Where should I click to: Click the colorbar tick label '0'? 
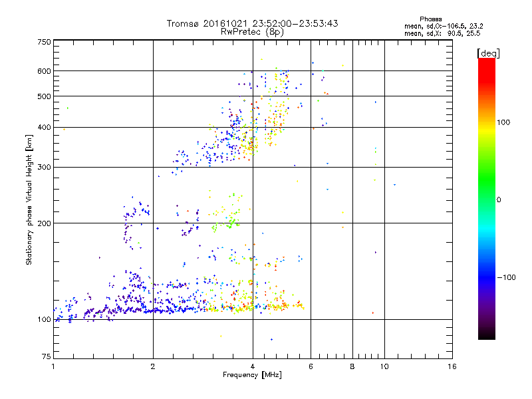click(498, 200)
